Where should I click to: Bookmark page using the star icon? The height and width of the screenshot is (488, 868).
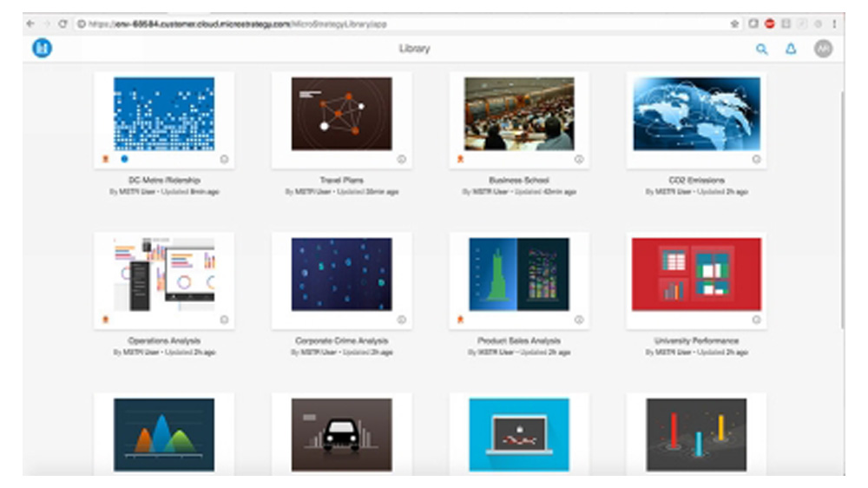pyautogui.click(x=734, y=23)
